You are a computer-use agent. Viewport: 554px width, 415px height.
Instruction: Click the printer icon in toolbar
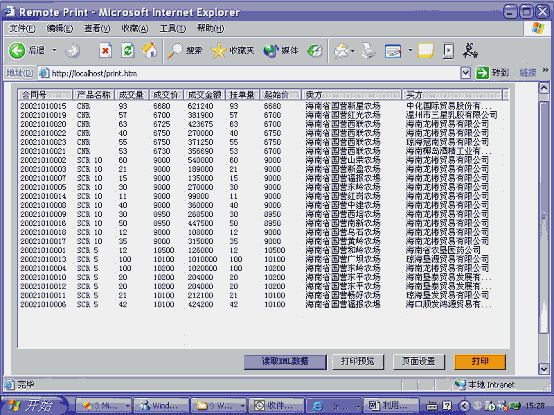tap(368, 51)
